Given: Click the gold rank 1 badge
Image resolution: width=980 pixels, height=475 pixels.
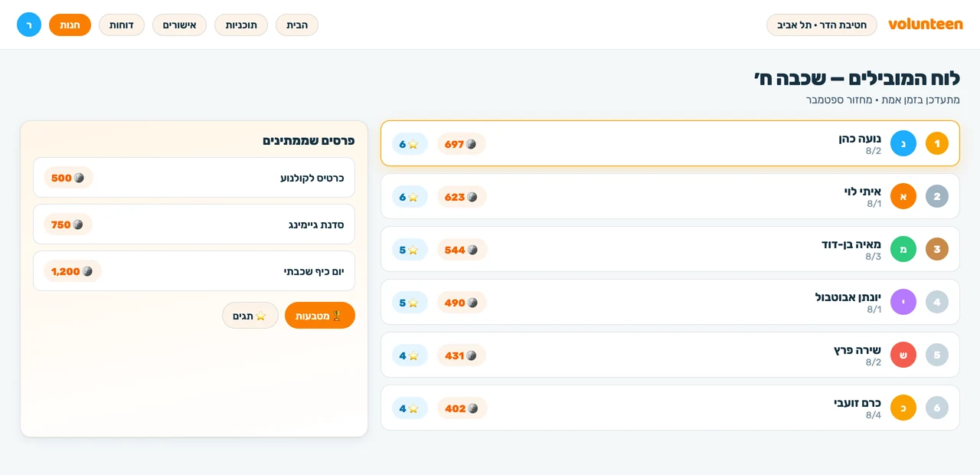Looking at the screenshot, I should 937,143.
